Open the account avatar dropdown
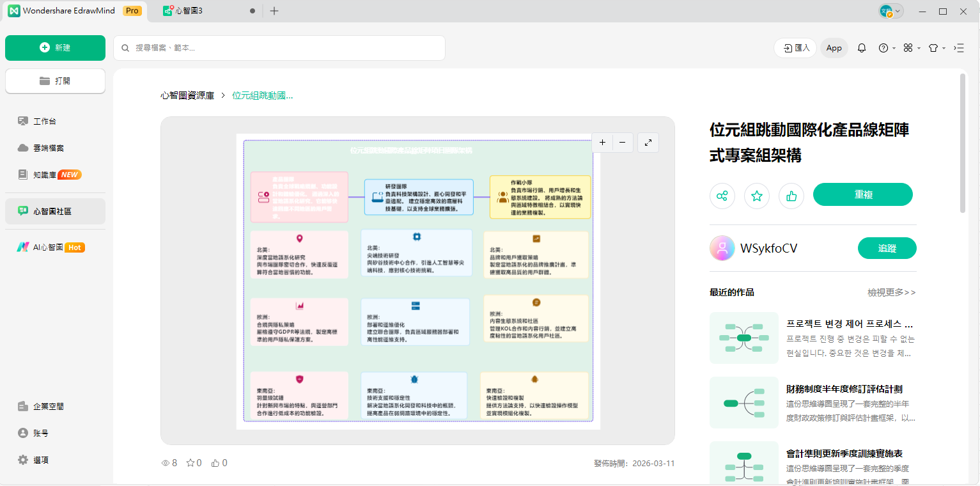Viewport: 980px width, 486px height. pyautogui.click(x=890, y=11)
